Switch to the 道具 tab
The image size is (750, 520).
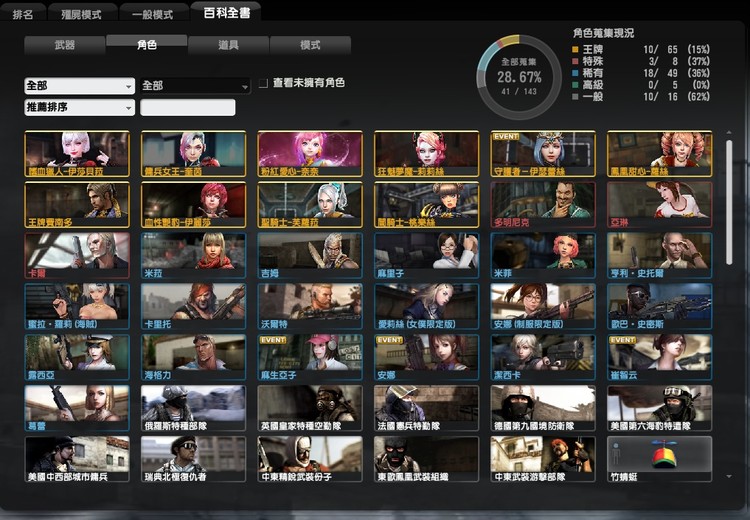coord(228,45)
